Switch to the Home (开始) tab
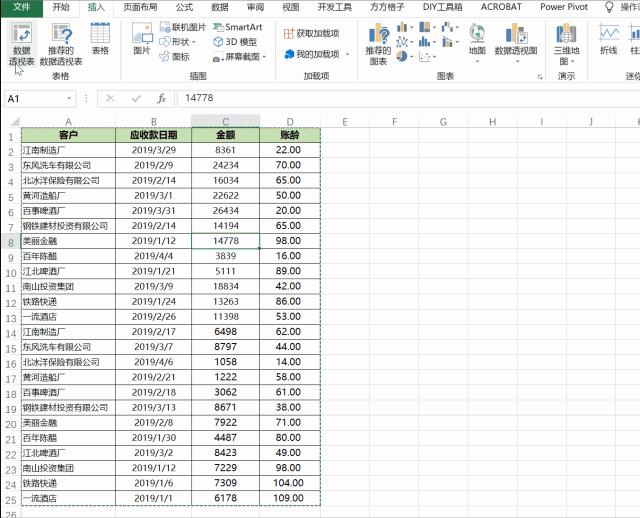 (x=61, y=7)
